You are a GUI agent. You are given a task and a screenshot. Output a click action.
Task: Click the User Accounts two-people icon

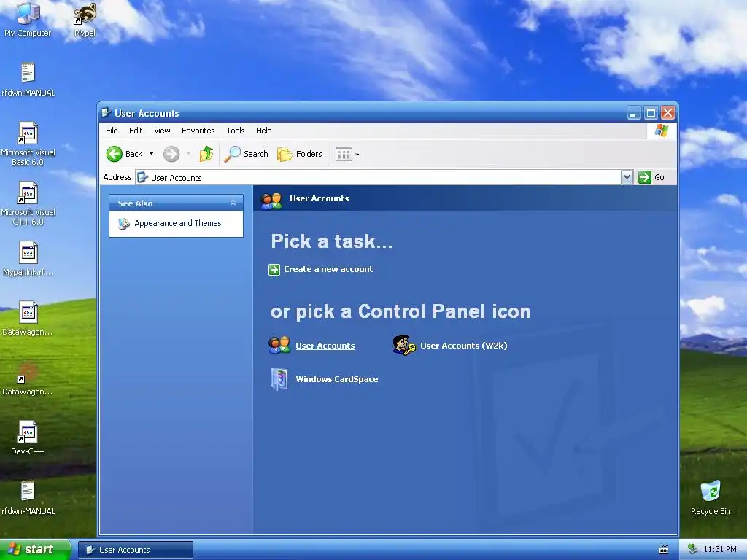[279, 345]
